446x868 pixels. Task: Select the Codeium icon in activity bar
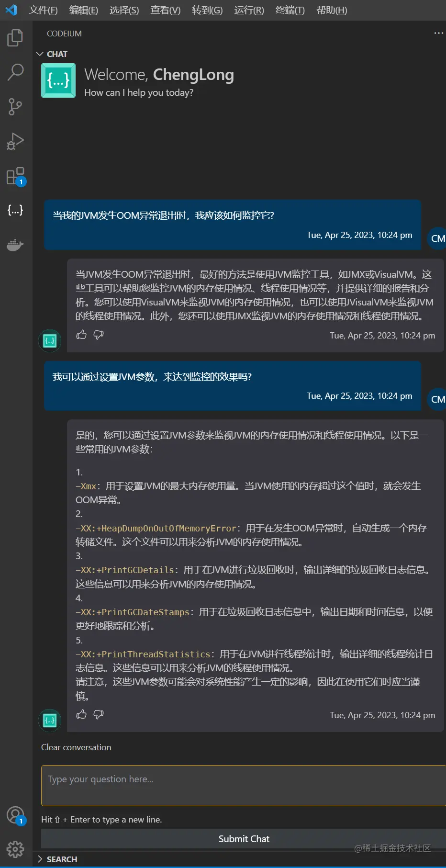[x=15, y=210]
